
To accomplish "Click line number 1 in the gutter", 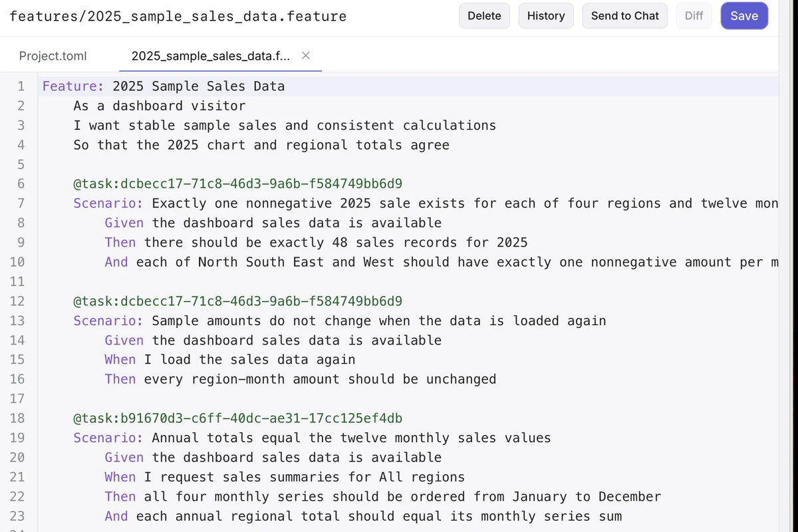I will [x=21, y=86].
